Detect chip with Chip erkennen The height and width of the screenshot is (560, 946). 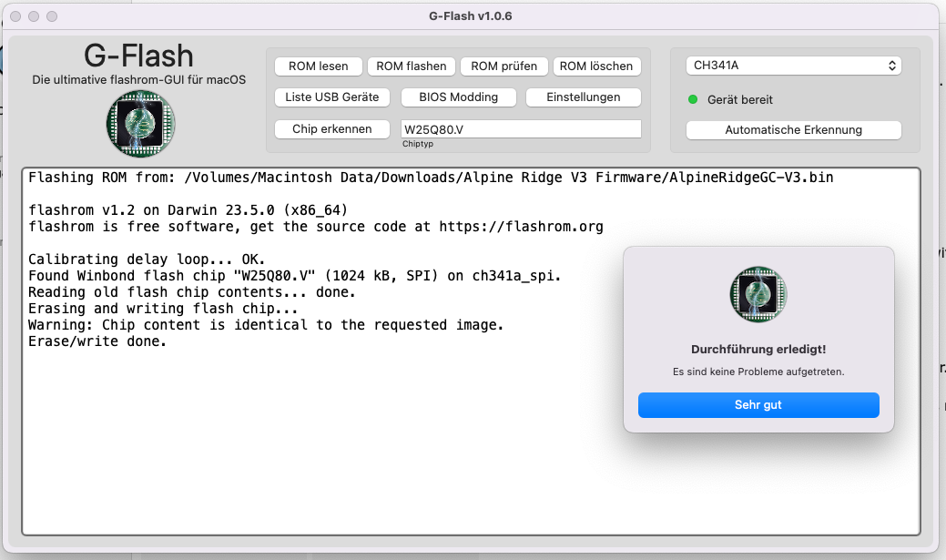pyautogui.click(x=331, y=129)
